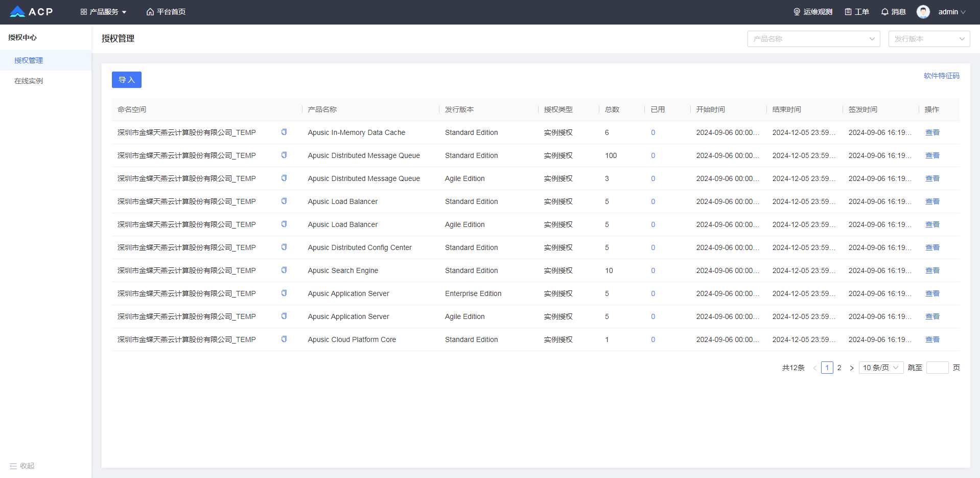View 查看 for Distributed Config Center

932,247
